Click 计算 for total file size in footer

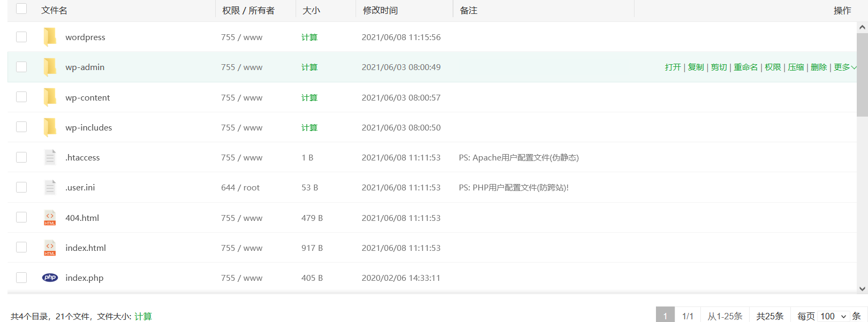point(143,316)
